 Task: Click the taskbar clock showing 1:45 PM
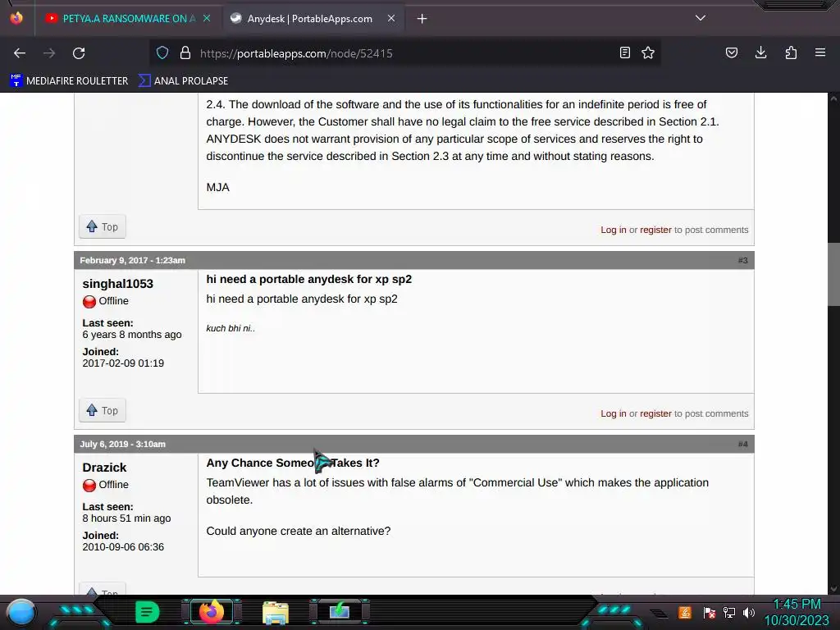[797, 612]
